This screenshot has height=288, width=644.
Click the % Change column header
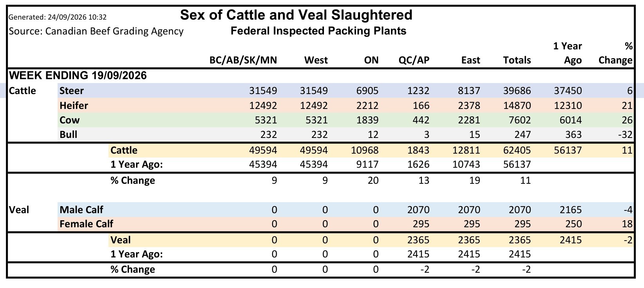(x=615, y=53)
